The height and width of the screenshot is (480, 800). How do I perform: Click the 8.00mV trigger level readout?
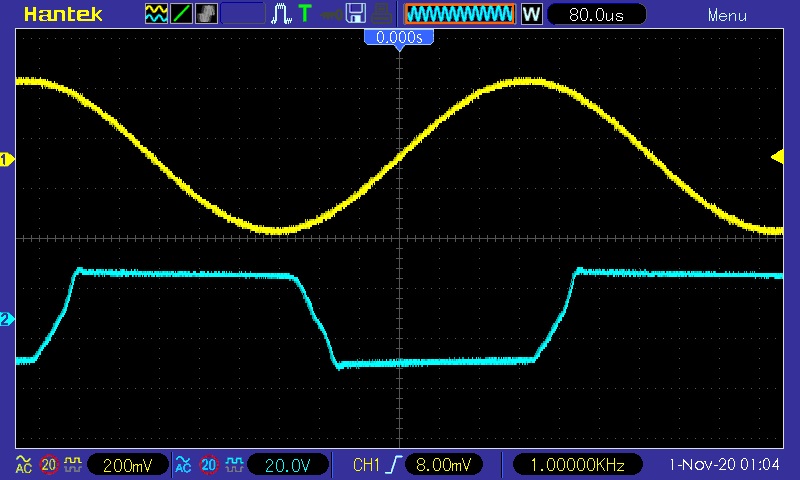[444, 465]
